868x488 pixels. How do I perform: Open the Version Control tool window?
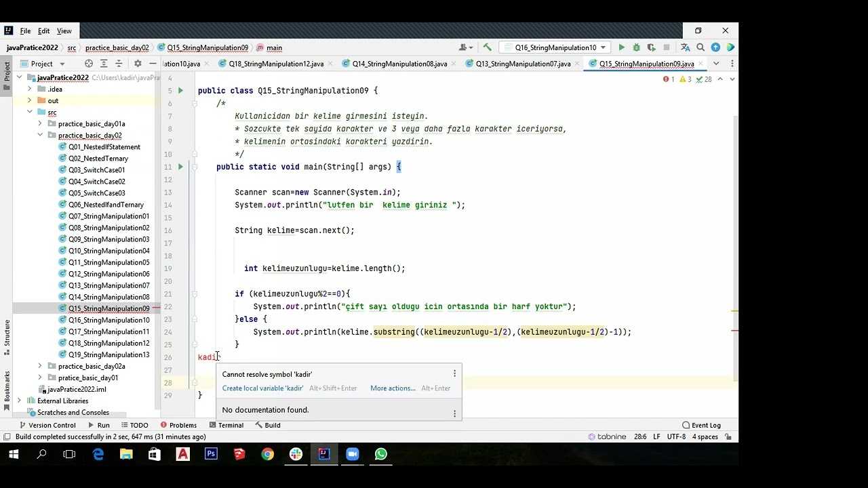[x=47, y=425]
